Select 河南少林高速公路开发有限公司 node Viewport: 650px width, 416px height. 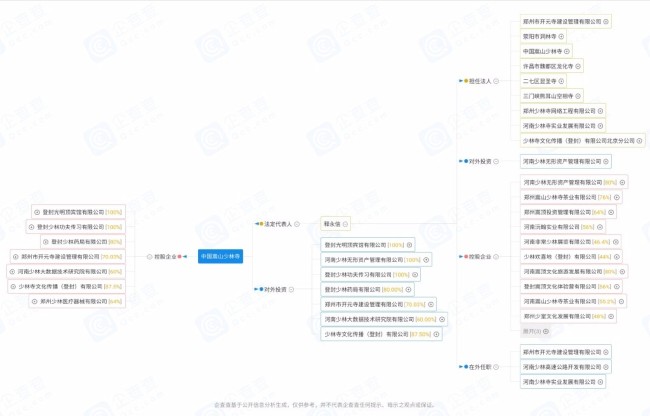coord(566,367)
